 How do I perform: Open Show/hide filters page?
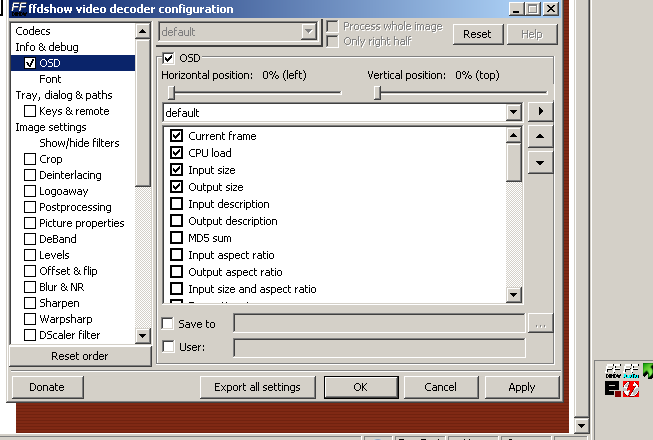tap(79, 143)
